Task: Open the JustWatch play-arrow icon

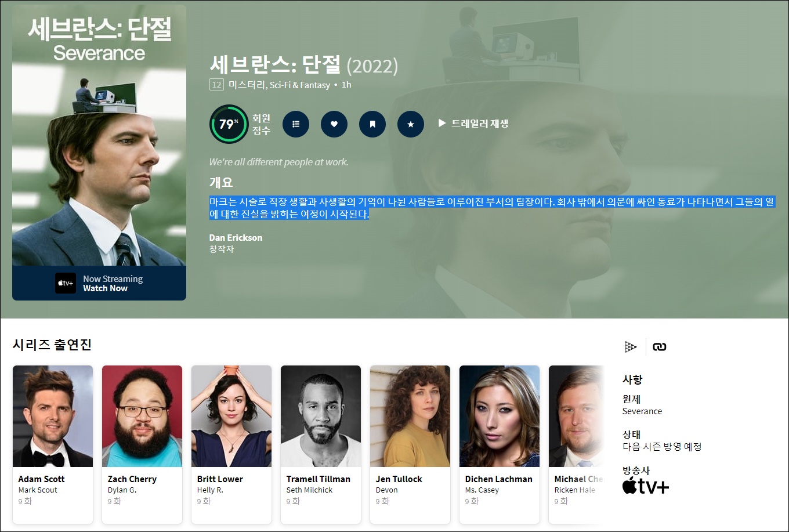Action: [631, 347]
